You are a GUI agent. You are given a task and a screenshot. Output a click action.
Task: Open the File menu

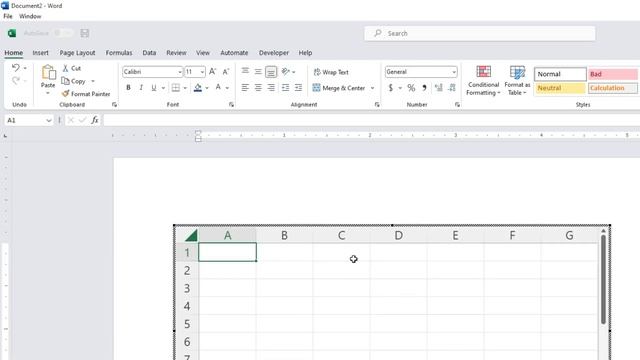pyautogui.click(x=8, y=16)
